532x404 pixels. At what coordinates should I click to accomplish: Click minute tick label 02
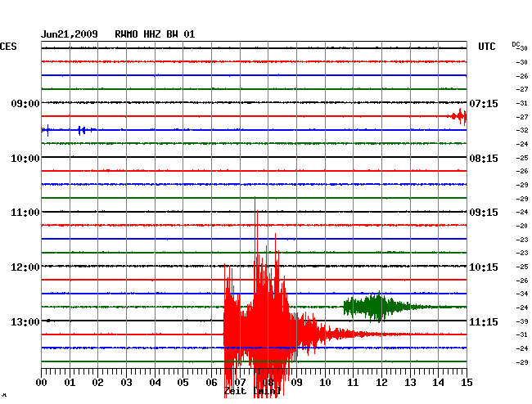(97, 383)
